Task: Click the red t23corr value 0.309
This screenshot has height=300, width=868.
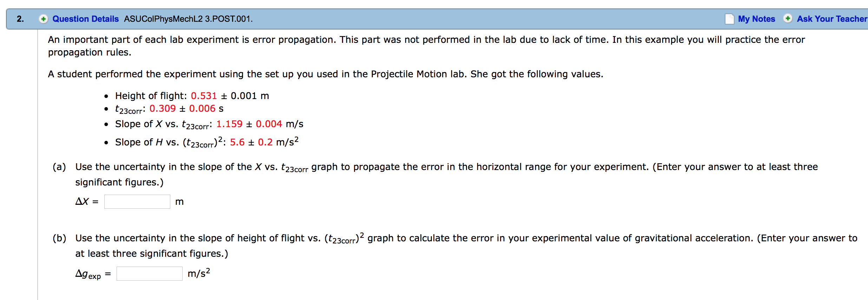Action: pyautogui.click(x=163, y=109)
